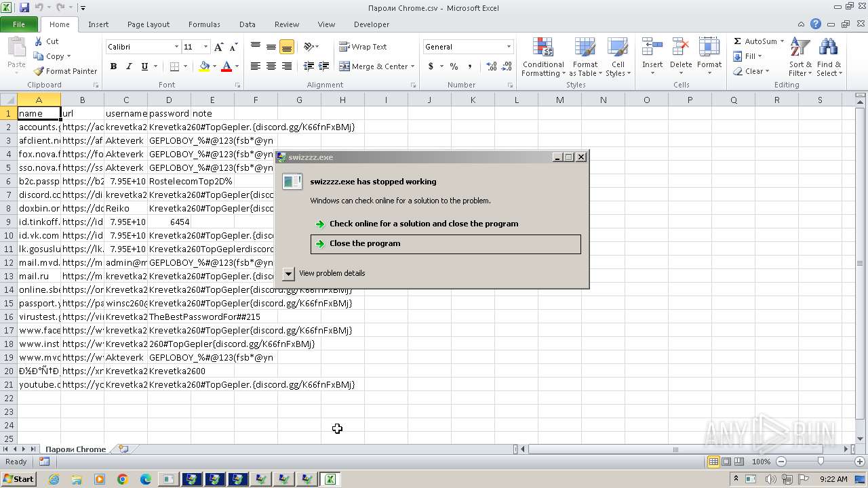
Task: Click the Fill Color yellow swatch
Action: point(204,66)
